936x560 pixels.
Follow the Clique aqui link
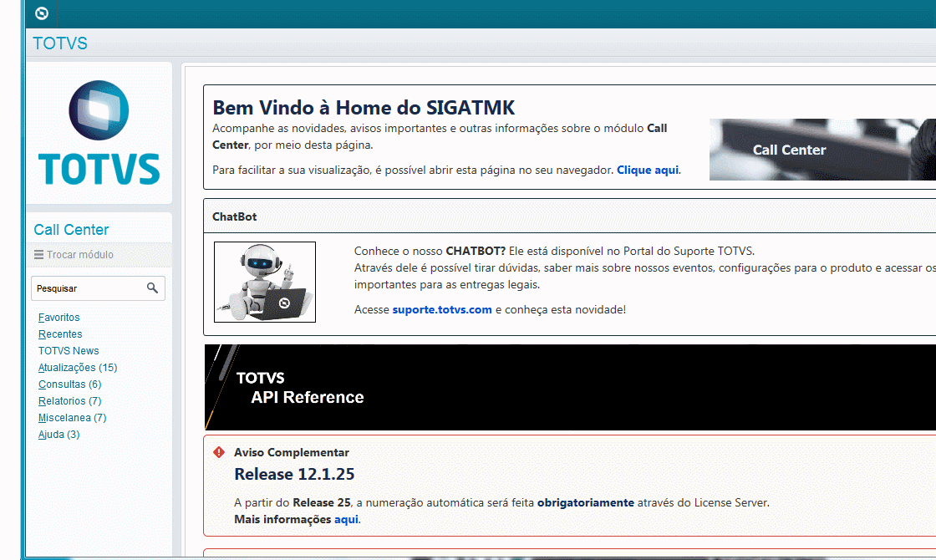pyautogui.click(x=648, y=171)
